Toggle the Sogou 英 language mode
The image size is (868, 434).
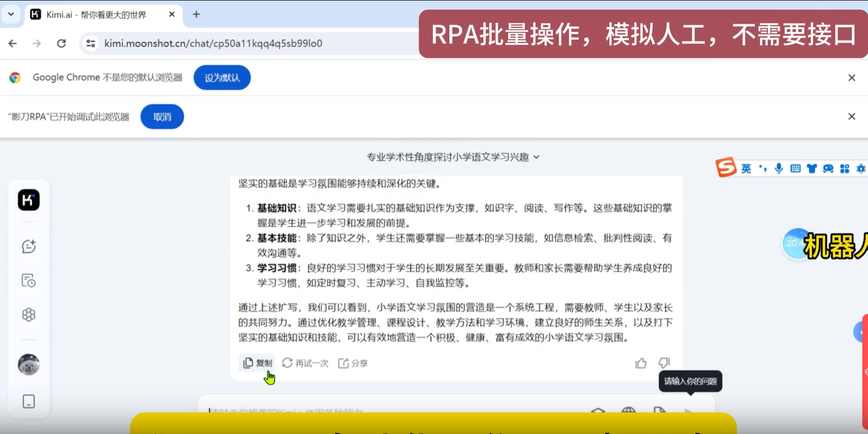point(746,168)
